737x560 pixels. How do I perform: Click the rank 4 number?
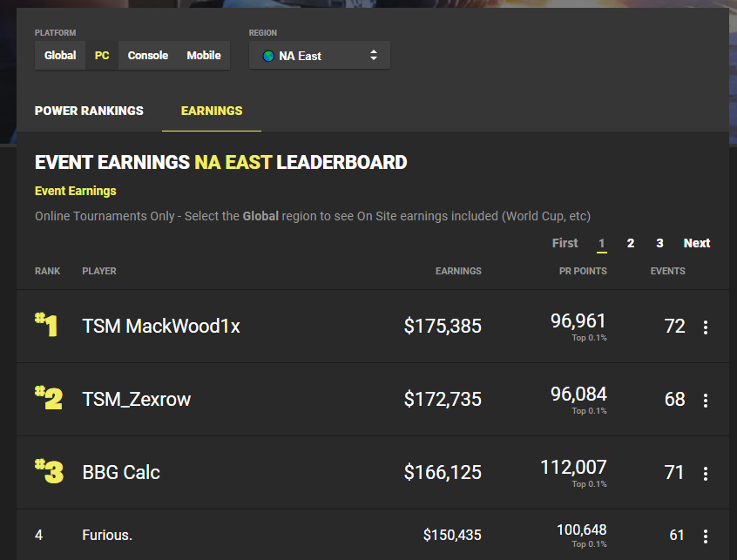tap(39, 535)
